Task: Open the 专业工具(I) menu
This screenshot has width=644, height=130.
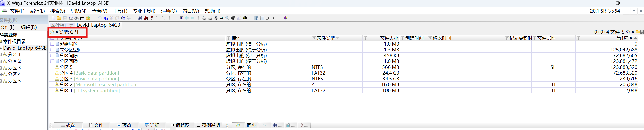Action: tap(144, 11)
